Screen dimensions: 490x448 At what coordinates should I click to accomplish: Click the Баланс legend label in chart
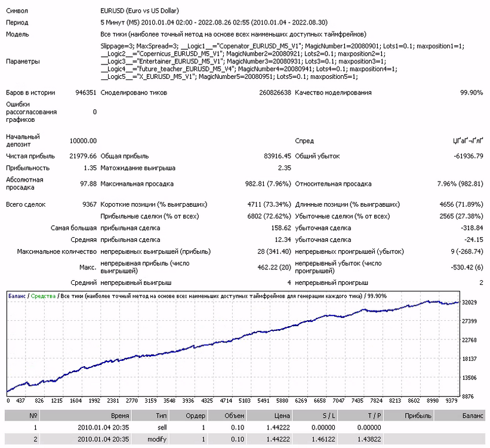point(17,296)
